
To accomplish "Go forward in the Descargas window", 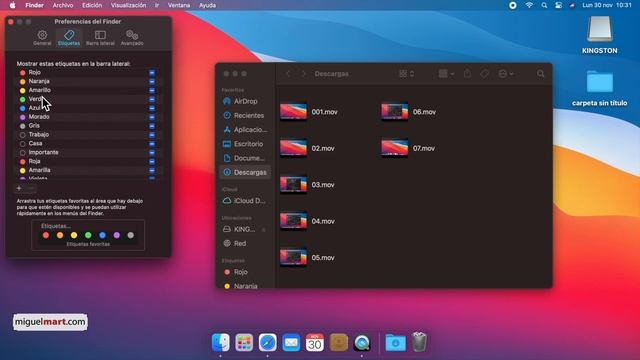I will point(303,74).
